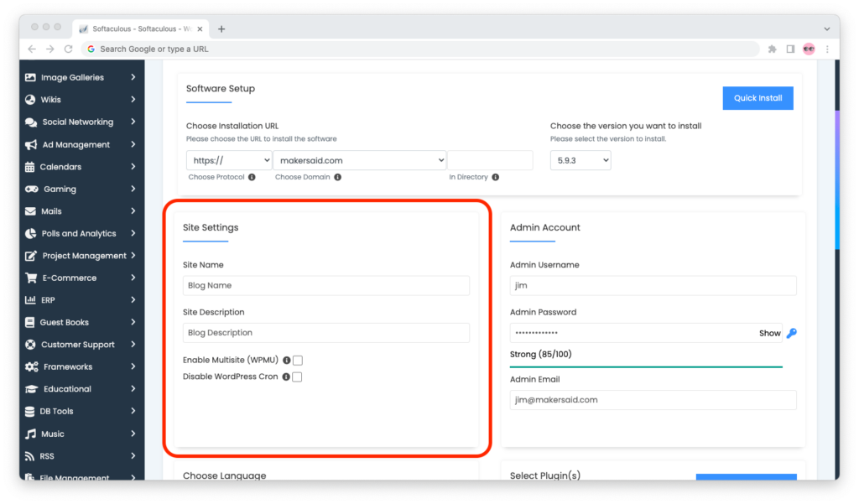The image size is (859, 504).
Task: Click the browser reload button
Action: click(x=69, y=49)
